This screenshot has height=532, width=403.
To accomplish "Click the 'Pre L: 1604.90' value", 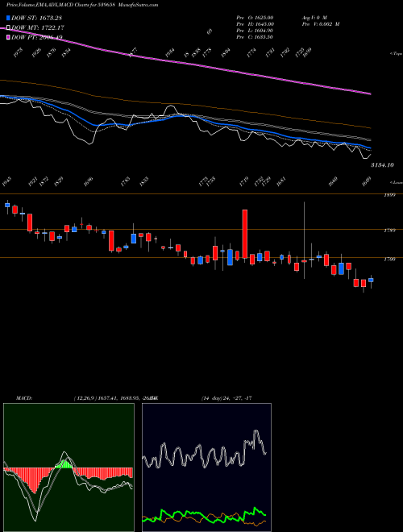I will pos(255,31).
